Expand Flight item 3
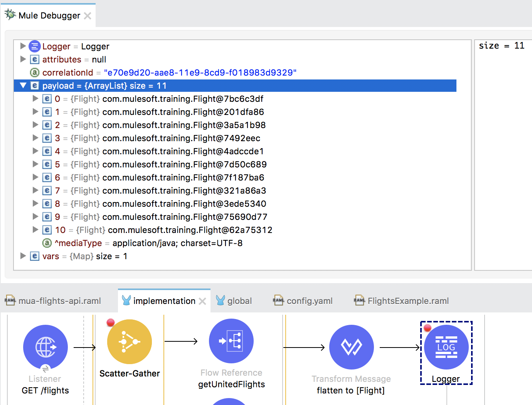This screenshot has height=405, width=532. (x=35, y=138)
